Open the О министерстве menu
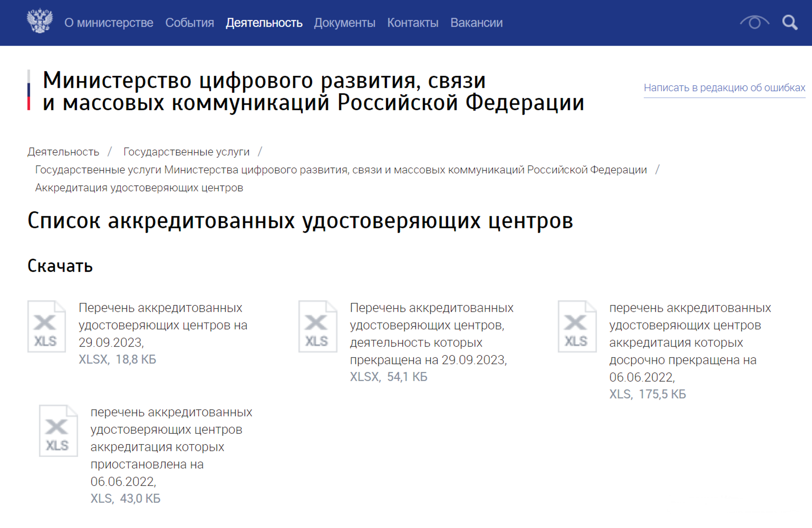Image resolution: width=812 pixels, height=528 pixels. point(109,23)
